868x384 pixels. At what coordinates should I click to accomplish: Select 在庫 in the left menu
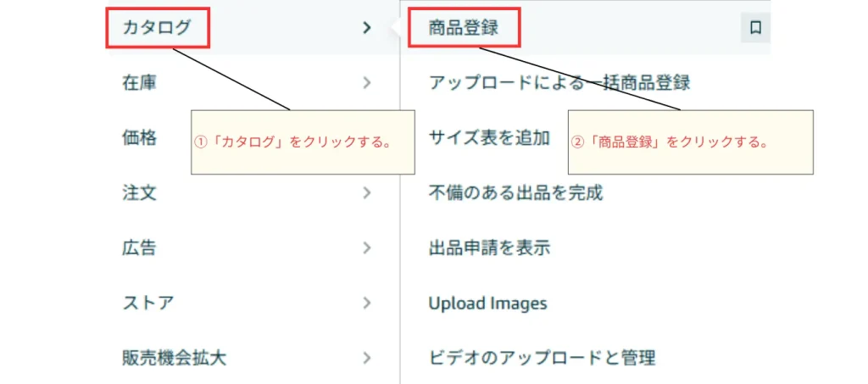pyautogui.click(x=139, y=82)
